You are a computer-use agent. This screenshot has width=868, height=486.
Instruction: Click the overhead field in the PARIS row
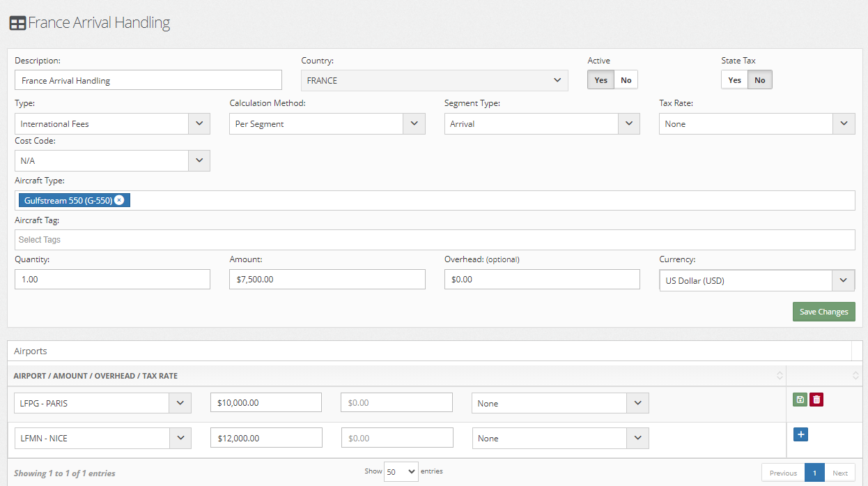point(397,403)
